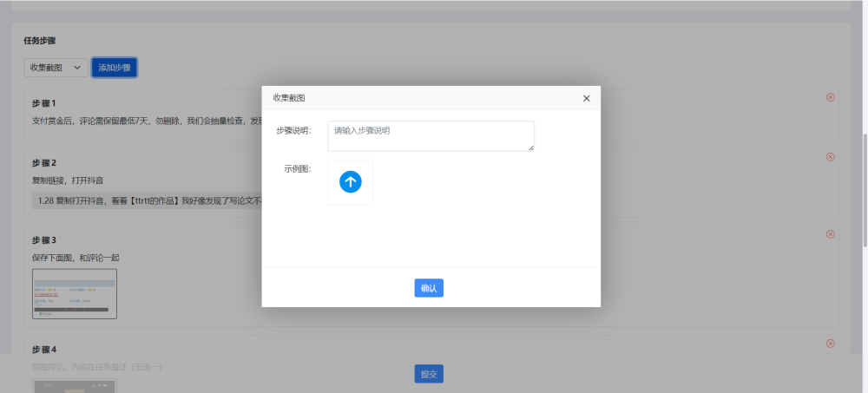Viewport: 868px width, 393px height.
Task: Grab the 步骤说明 textarea resize handle
Action: point(531,148)
